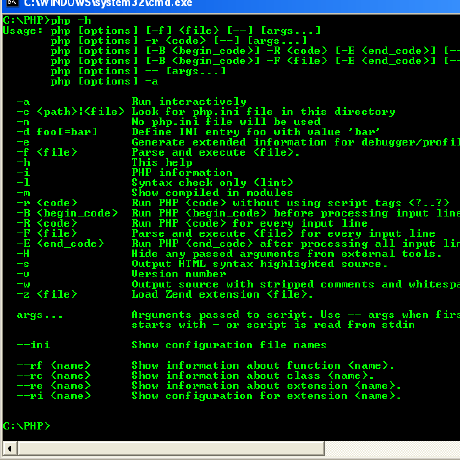Click 'Run PHP <code> for every input line'
The image size is (460, 460).
[250, 224]
